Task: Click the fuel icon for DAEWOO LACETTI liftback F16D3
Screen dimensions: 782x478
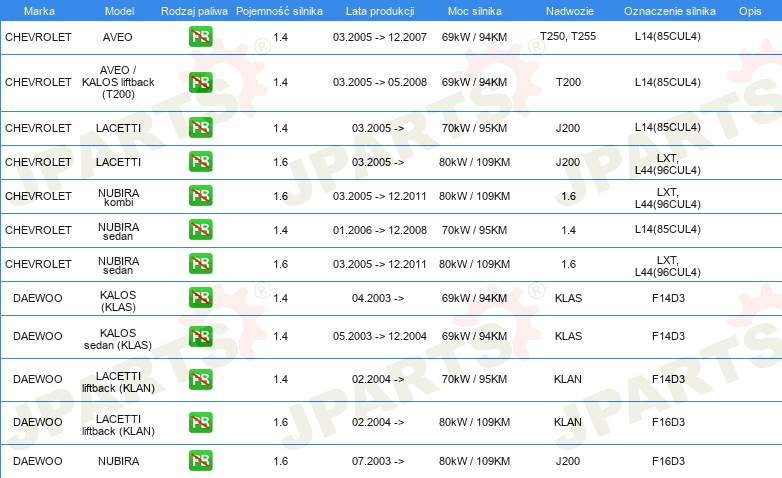Action: coord(200,422)
